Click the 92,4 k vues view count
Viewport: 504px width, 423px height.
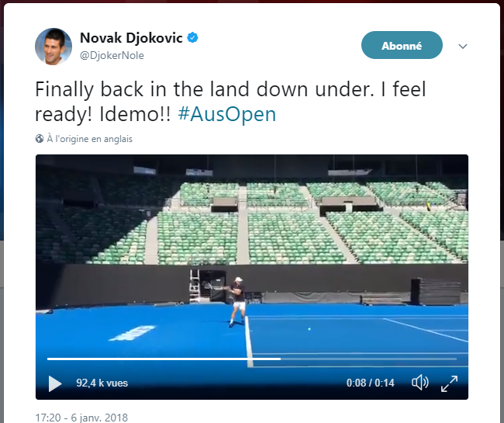tap(102, 383)
